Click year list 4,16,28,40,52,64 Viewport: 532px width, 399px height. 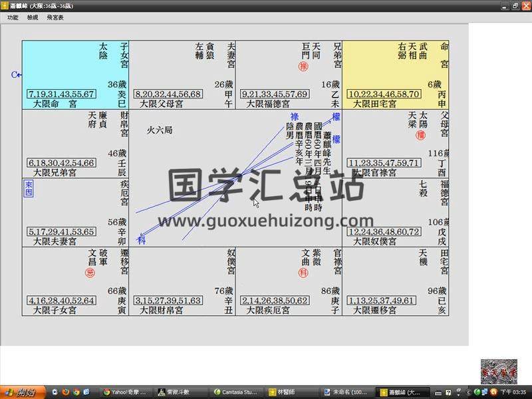coord(61,301)
